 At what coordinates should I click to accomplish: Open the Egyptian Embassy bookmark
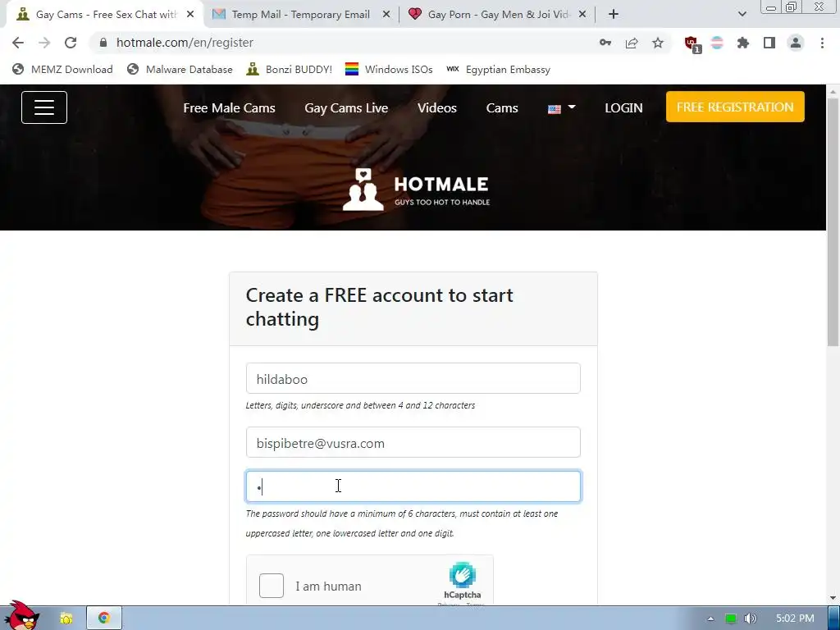coord(499,70)
